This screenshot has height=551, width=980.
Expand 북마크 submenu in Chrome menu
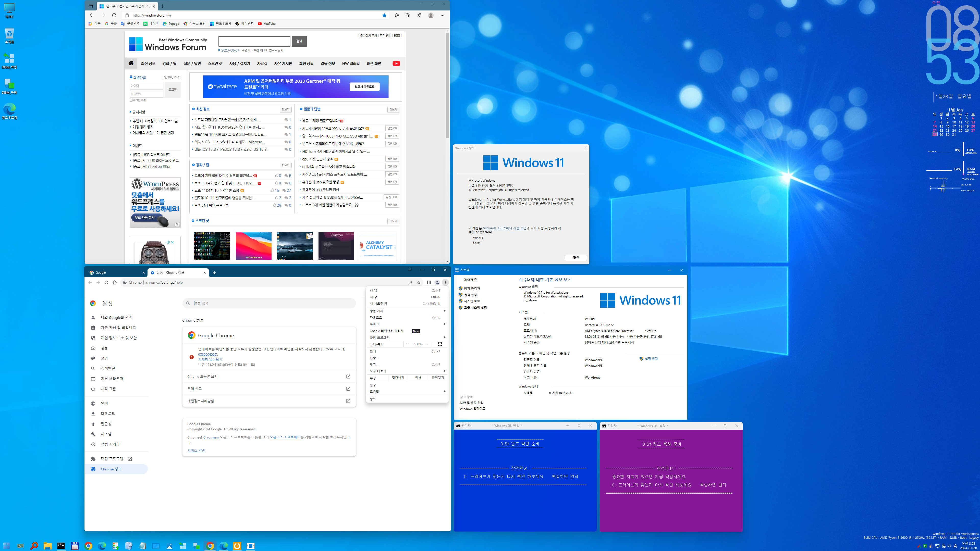(x=407, y=324)
